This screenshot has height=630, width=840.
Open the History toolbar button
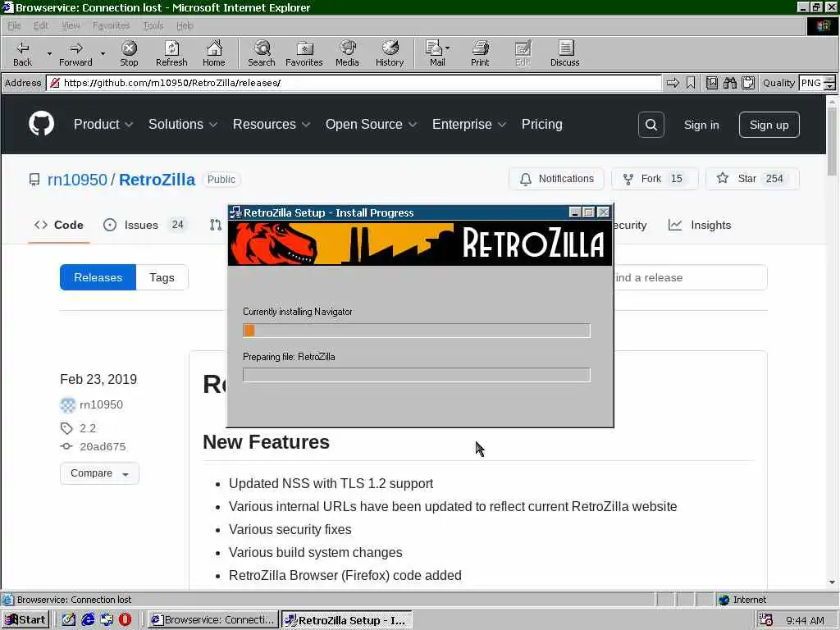[390, 53]
